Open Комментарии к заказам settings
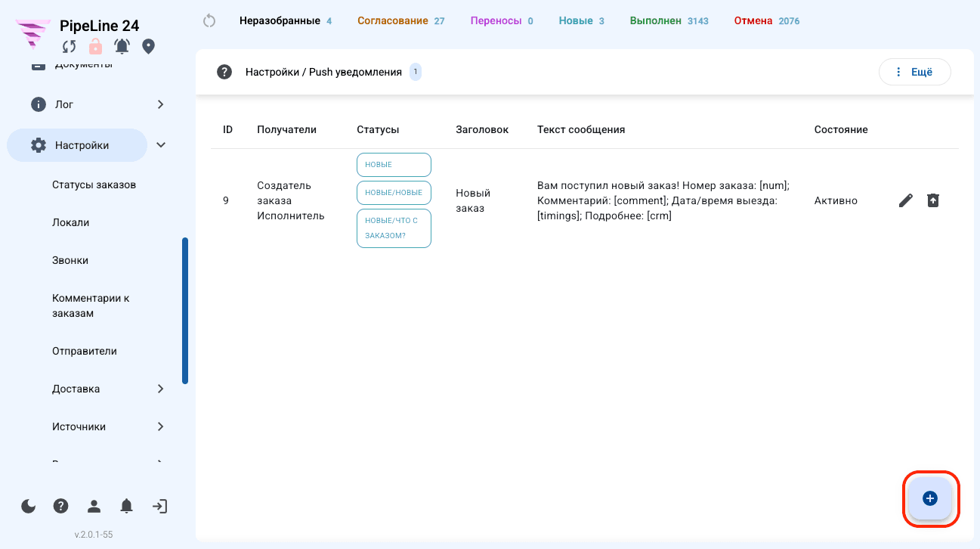Image resolution: width=980 pixels, height=549 pixels. click(91, 306)
